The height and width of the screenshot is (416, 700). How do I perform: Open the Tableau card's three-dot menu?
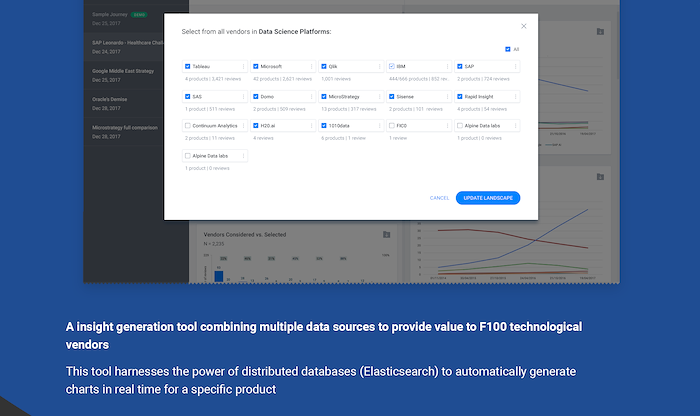click(x=244, y=67)
